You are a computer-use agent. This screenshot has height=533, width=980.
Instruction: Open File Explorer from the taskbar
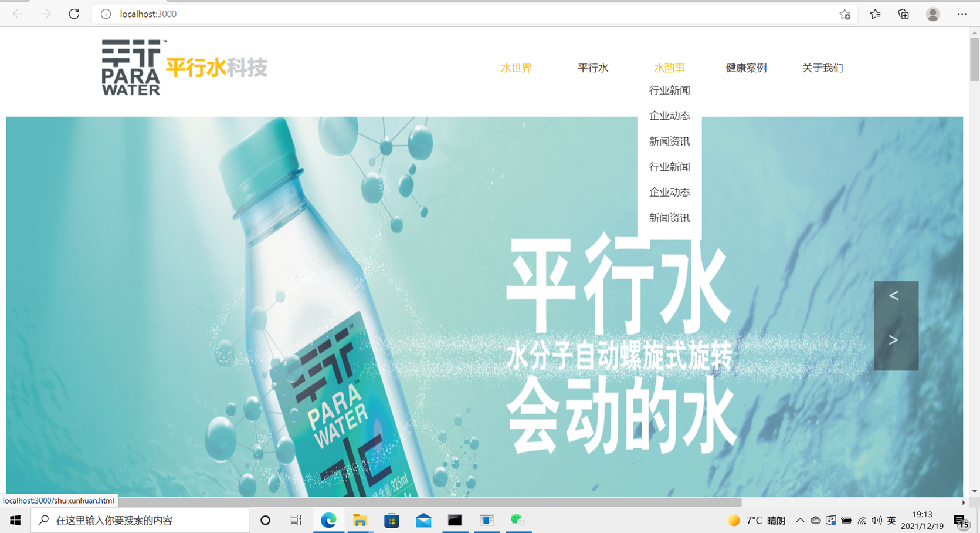360,520
